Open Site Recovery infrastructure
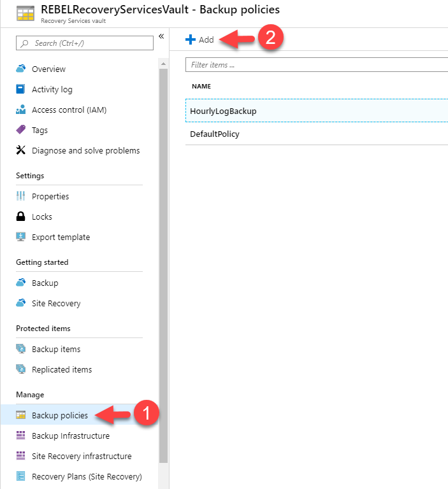 tap(82, 457)
